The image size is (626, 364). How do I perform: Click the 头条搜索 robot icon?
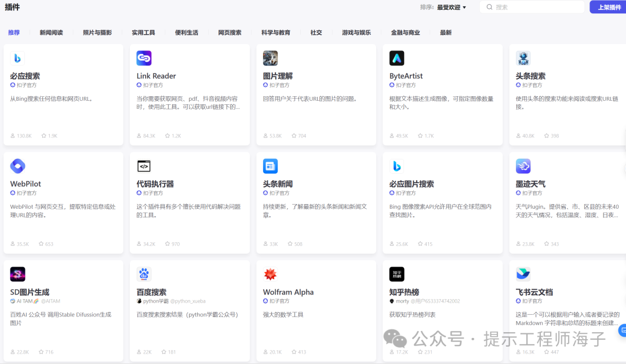tap(523, 59)
